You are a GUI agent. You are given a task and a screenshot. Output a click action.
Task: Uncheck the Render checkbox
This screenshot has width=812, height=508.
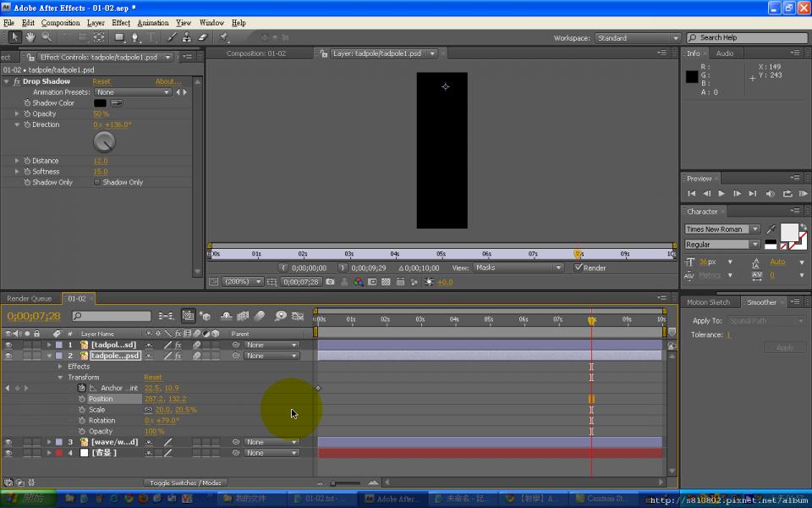(578, 268)
